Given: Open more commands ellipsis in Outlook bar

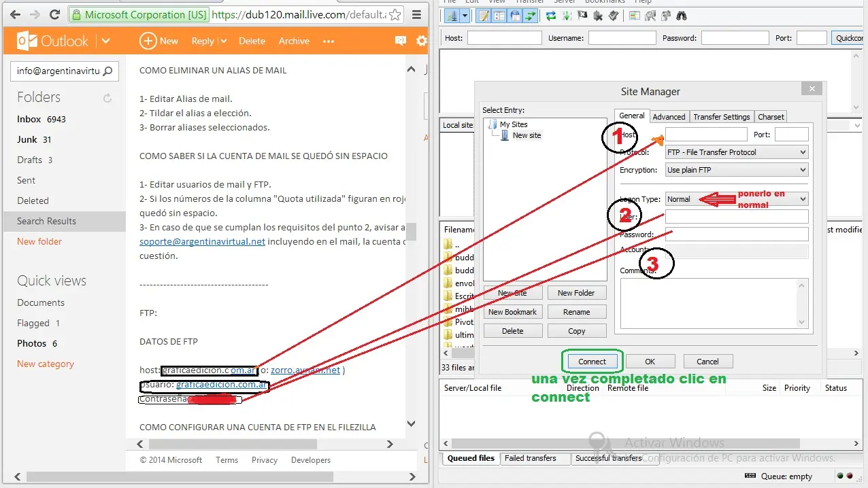Looking at the screenshot, I should pos(329,41).
